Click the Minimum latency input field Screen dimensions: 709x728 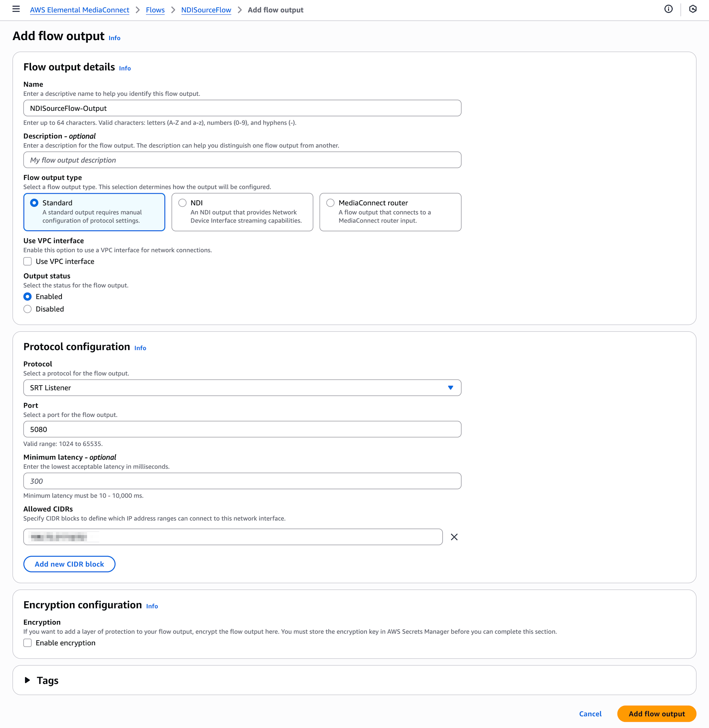(x=242, y=481)
